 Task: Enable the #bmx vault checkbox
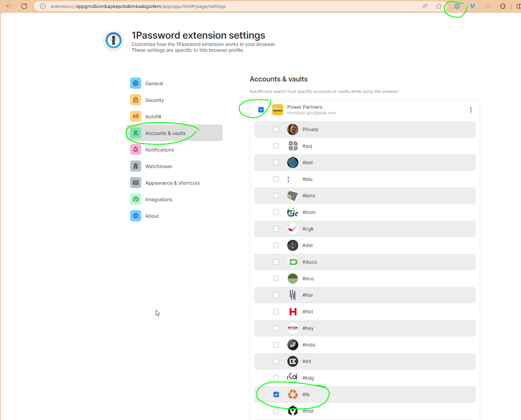[x=276, y=196]
